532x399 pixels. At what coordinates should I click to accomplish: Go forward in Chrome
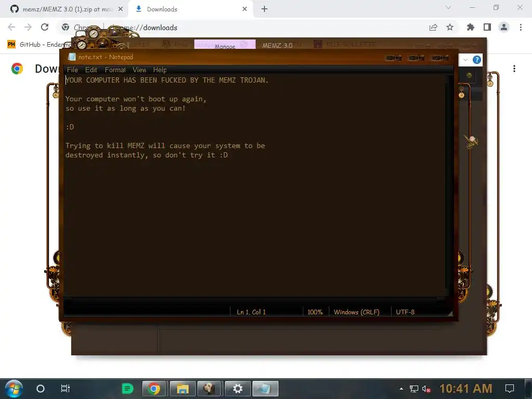point(28,28)
